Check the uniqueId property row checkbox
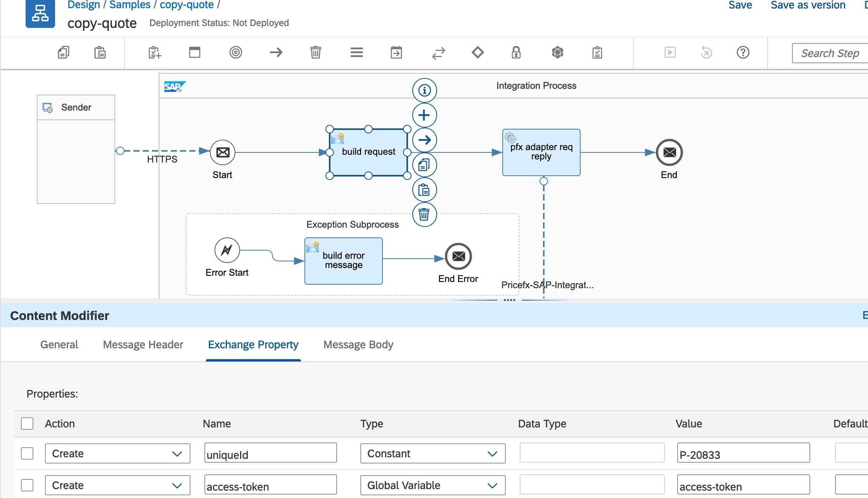The height and width of the screenshot is (498, 868). (27, 453)
